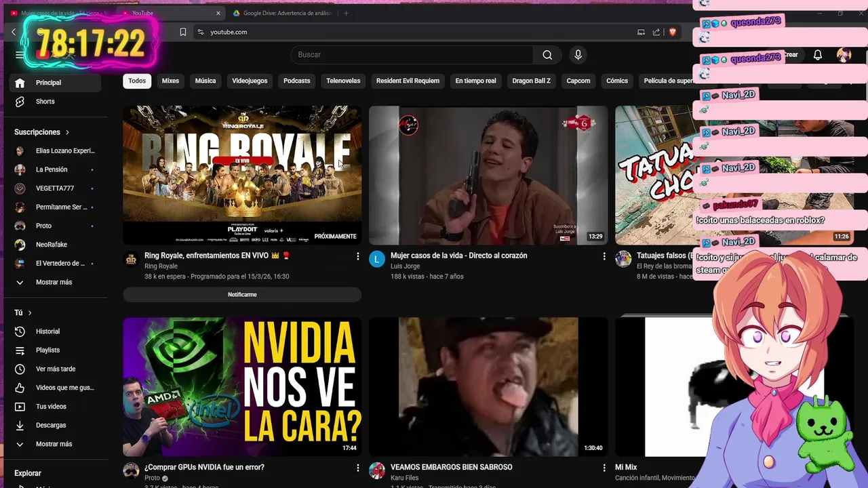The image size is (868, 488).
Task: Click the site settings icon beside youtube.com
Action: point(200,32)
